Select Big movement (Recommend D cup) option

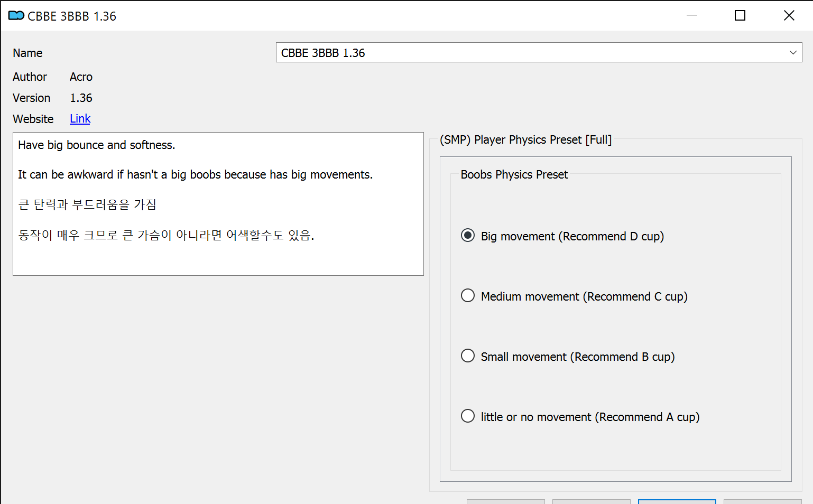pos(562,236)
